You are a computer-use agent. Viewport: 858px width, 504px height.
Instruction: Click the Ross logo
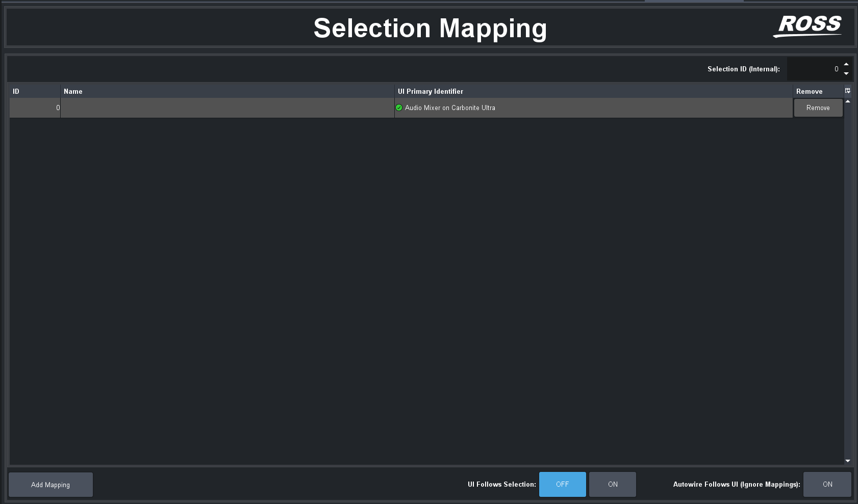click(x=809, y=26)
